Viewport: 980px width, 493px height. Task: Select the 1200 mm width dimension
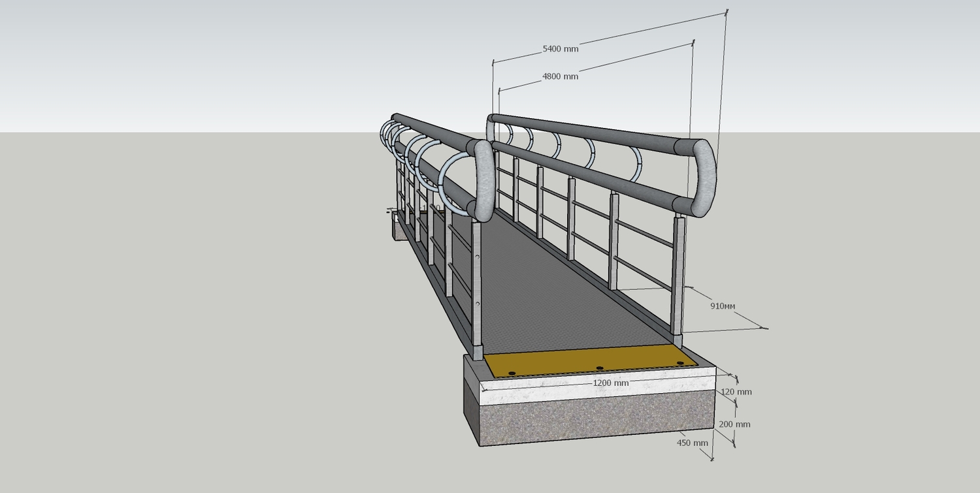[x=610, y=383]
